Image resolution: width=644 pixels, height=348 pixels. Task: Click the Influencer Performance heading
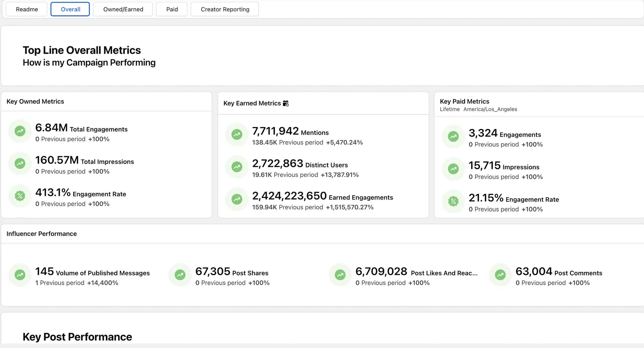[x=41, y=234]
